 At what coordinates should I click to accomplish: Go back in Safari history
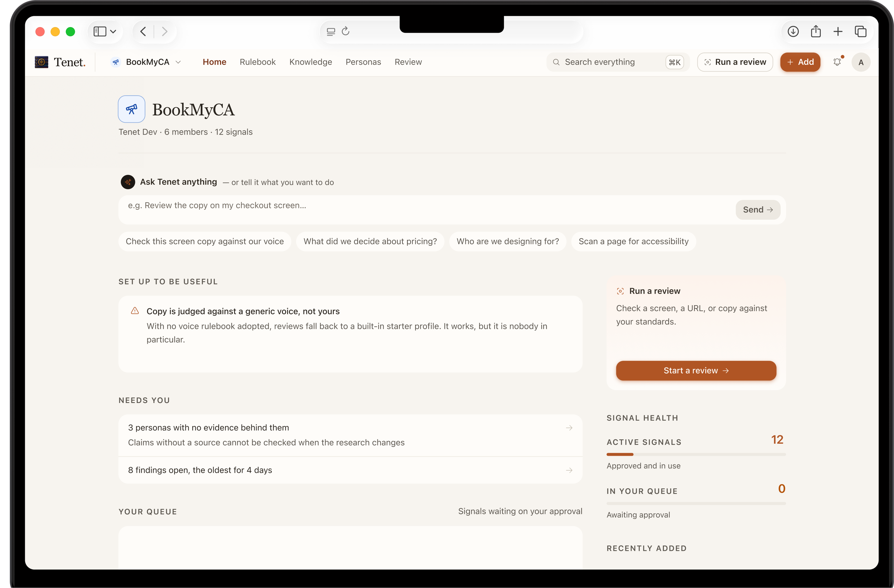[143, 32]
